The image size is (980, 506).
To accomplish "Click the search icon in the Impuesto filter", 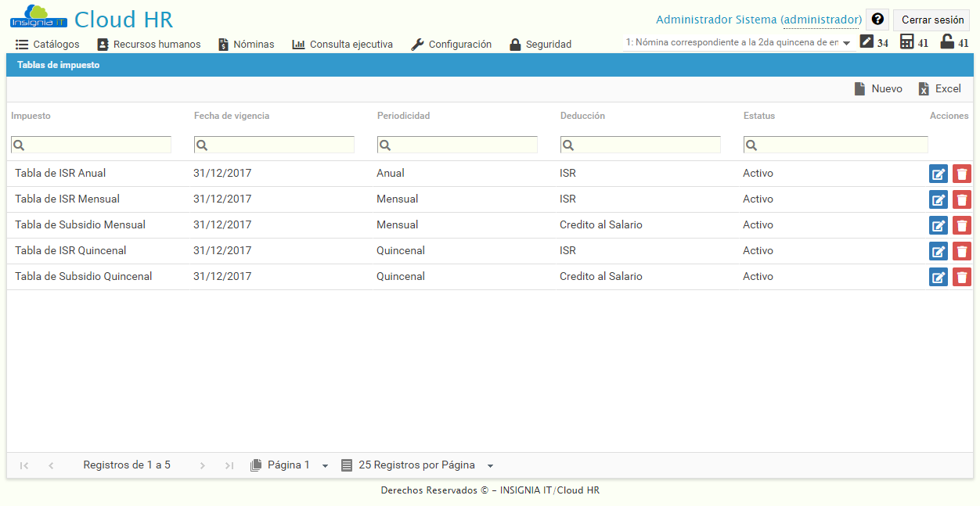I will click(18, 144).
